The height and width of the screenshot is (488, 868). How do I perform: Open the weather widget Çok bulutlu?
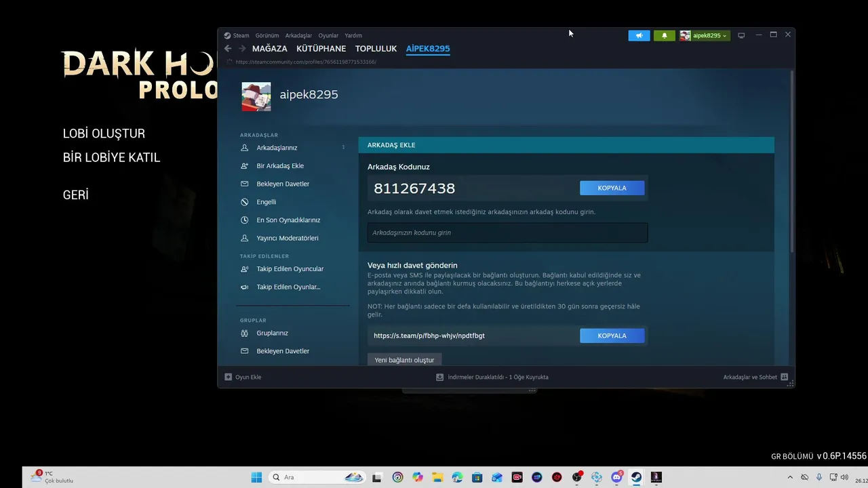tap(52, 477)
